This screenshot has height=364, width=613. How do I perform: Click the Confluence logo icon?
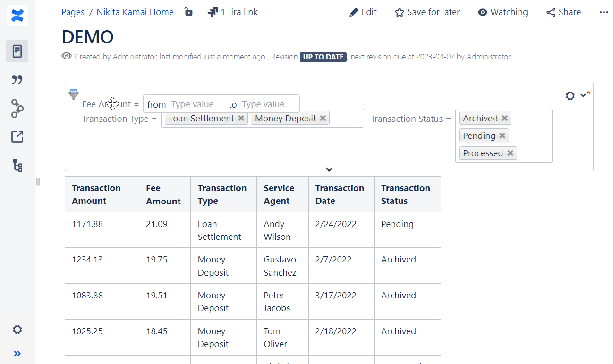pos(17,16)
